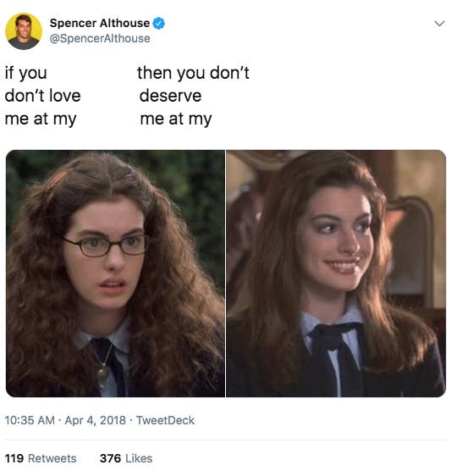Click the Apr 4, 2018 date

point(96,420)
